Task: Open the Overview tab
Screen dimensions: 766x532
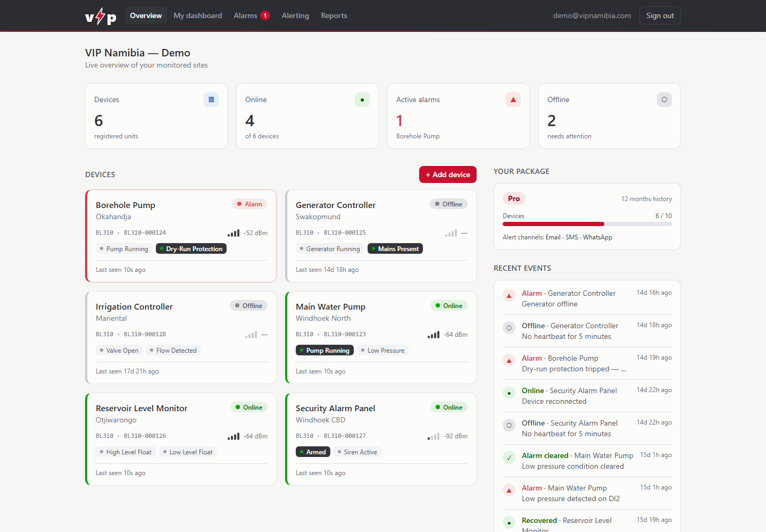Action: pos(146,15)
